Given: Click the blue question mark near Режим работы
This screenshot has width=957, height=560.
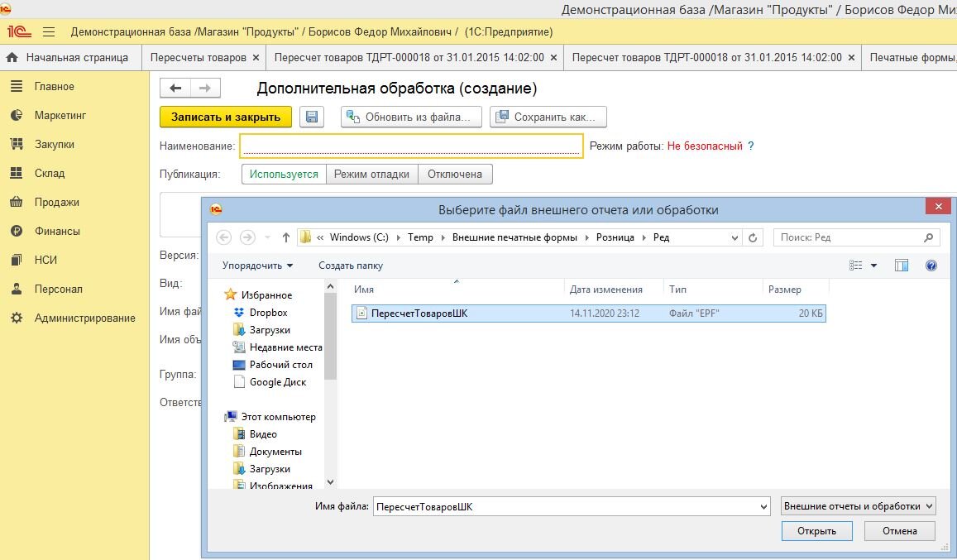Looking at the screenshot, I should point(751,146).
